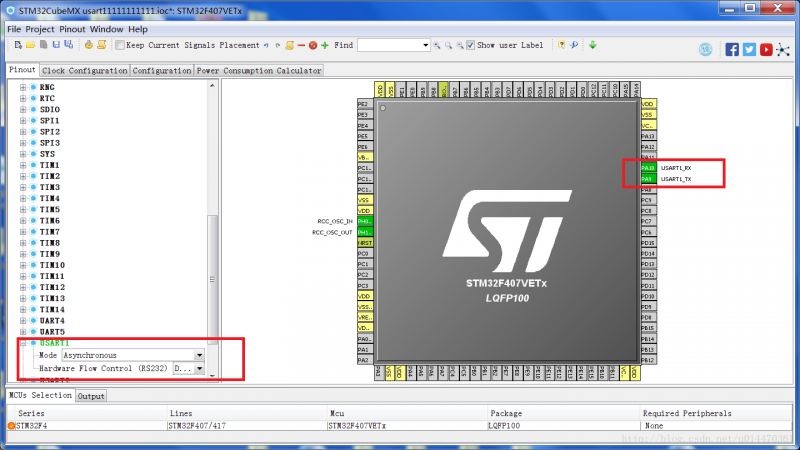Select the SPI2 peripheral entry
The height and width of the screenshot is (450, 800).
point(49,132)
